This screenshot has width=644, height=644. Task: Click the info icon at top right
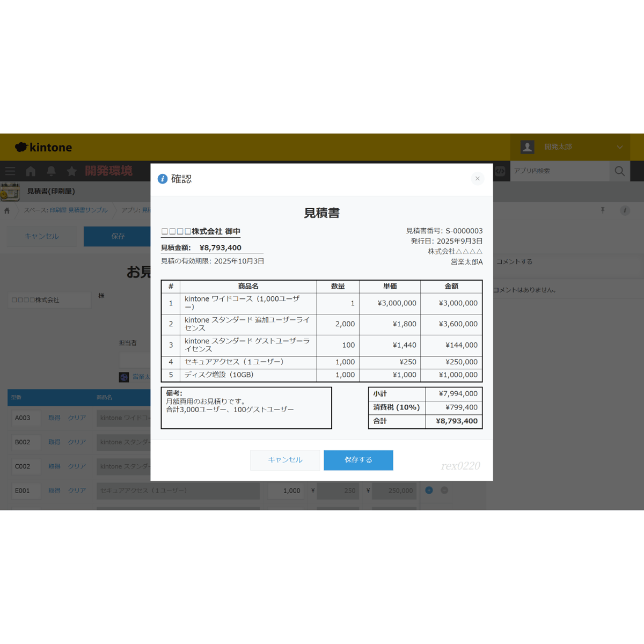(625, 210)
